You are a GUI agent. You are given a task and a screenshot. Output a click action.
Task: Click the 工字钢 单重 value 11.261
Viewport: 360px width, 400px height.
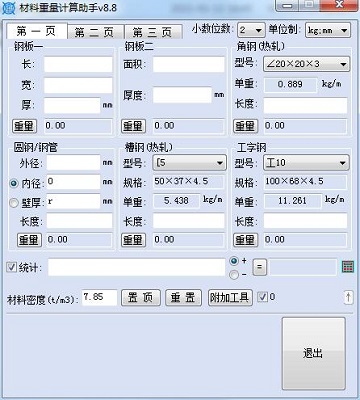click(293, 201)
